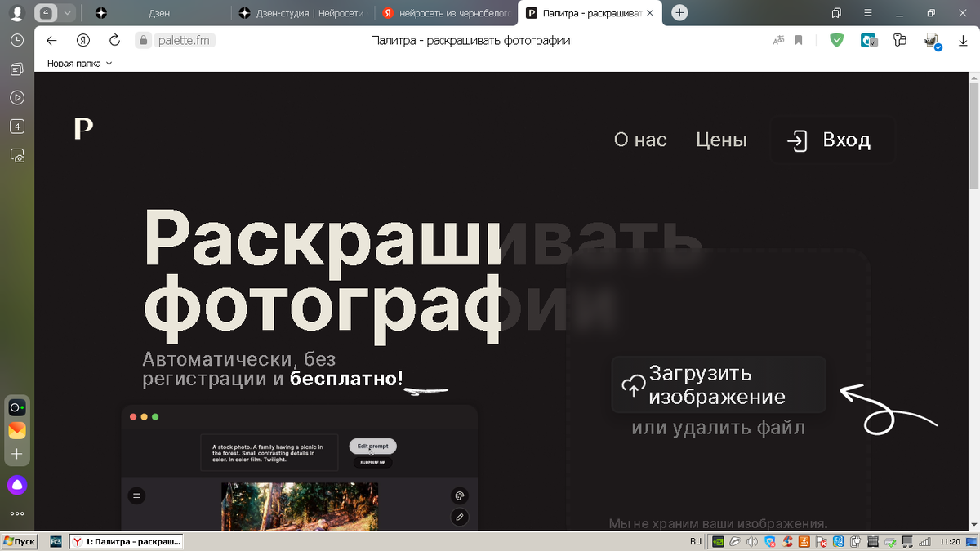Open the tab group counter showing 4
The height and width of the screenshot is (551, 980).
click(46, 13)
